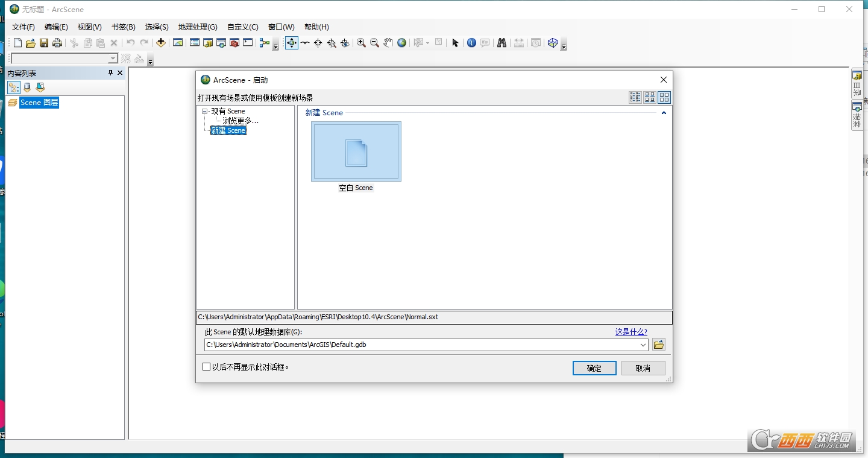868x458 pixels.
Task: Open the 视图(V) menu
Action: [x=89, y=27]
